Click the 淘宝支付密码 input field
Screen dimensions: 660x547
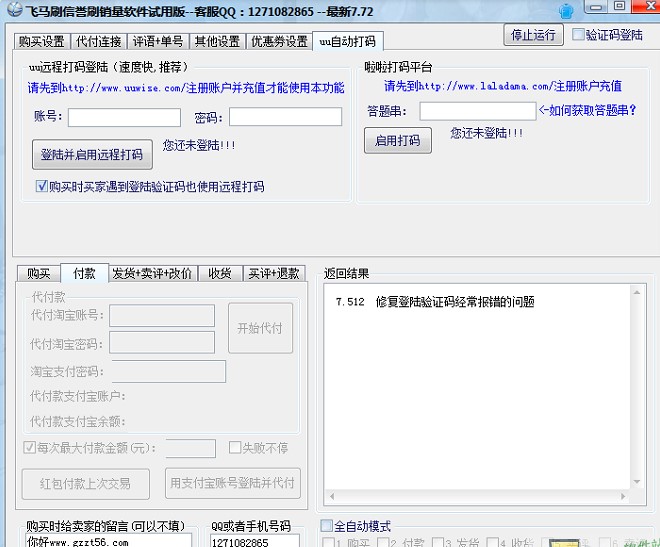(169, 371)
